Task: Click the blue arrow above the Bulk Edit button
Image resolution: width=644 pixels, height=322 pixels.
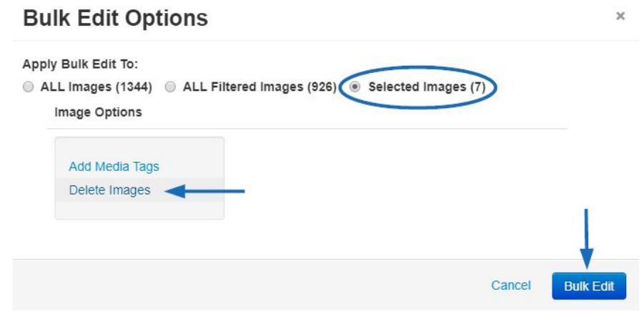Action: point(586,239)
